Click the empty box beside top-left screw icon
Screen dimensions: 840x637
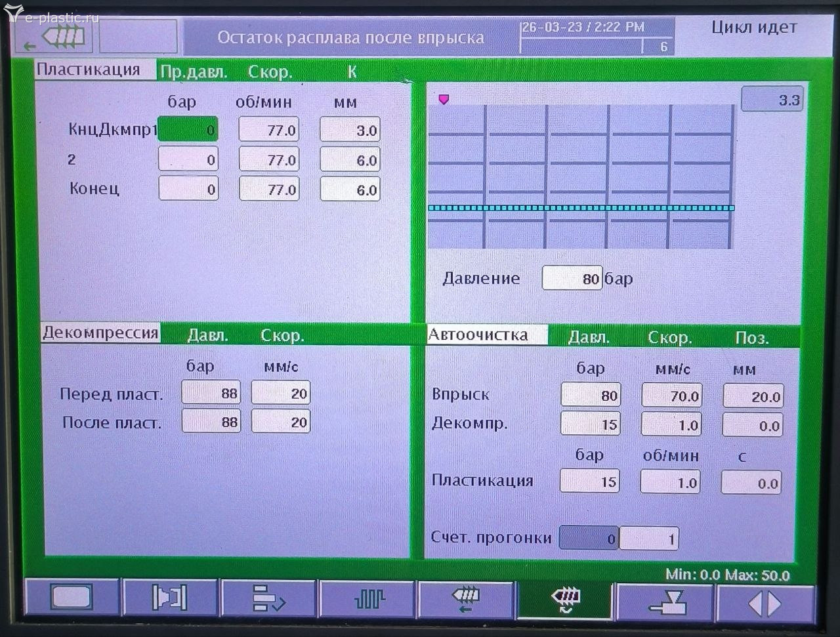pos(138,36)
